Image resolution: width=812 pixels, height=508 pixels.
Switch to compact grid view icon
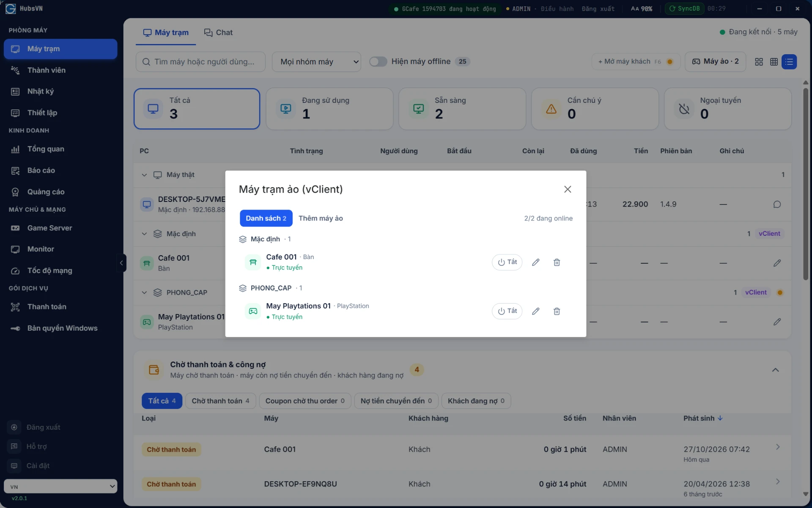click(774, 62)
